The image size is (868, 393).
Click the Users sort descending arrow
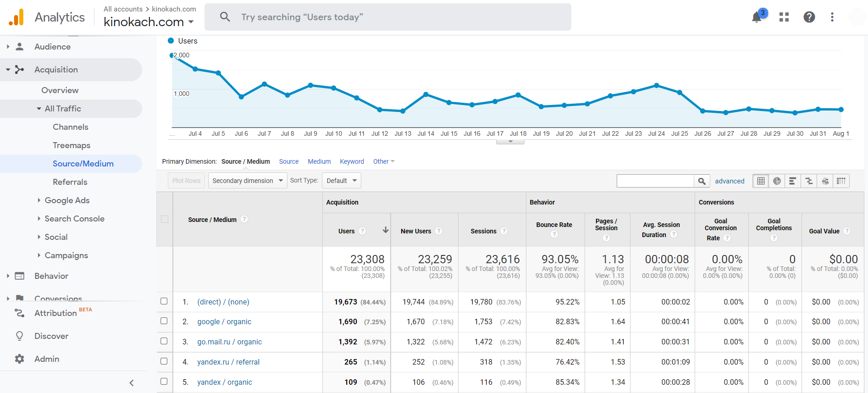coord(386,230)
